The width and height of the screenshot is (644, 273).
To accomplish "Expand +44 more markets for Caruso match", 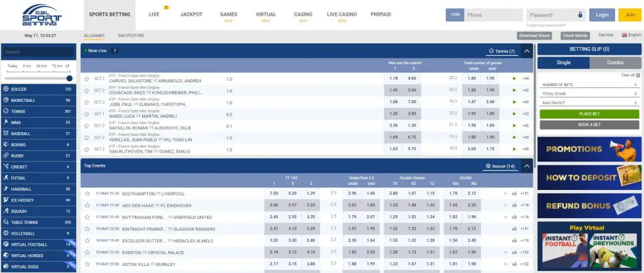I will 525,79.
